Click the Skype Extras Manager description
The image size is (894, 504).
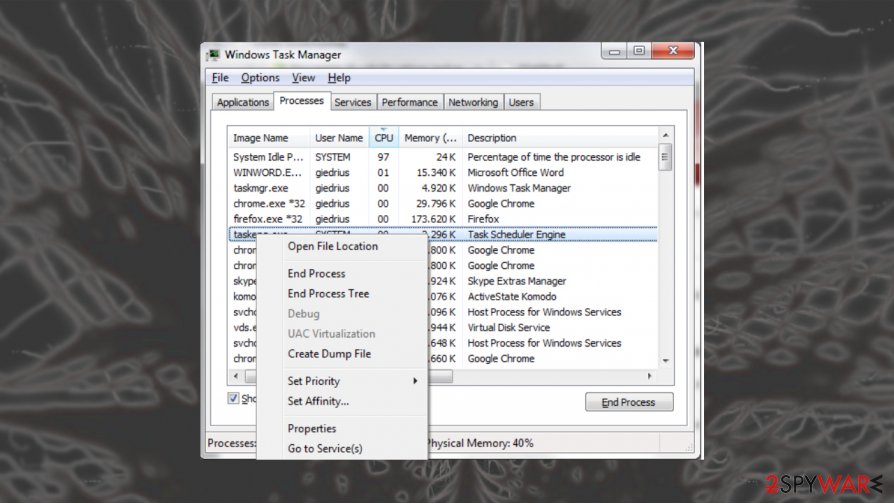[x=517, y=281]
